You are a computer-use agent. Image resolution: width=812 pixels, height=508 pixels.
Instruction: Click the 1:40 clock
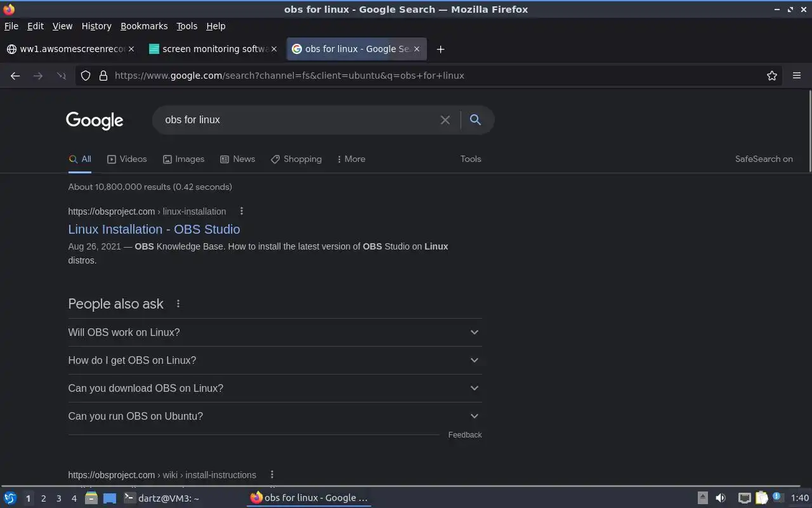pyautogui.click(x=800, y=498)
